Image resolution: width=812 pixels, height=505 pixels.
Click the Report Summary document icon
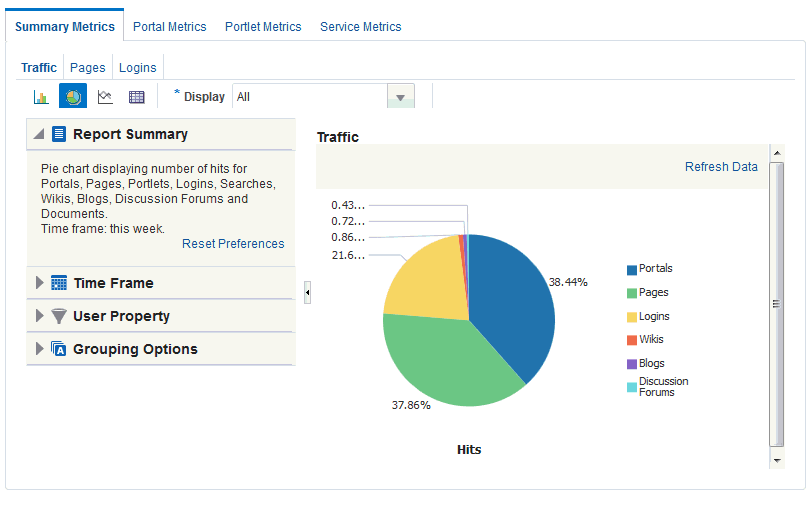tap(59, 134)
